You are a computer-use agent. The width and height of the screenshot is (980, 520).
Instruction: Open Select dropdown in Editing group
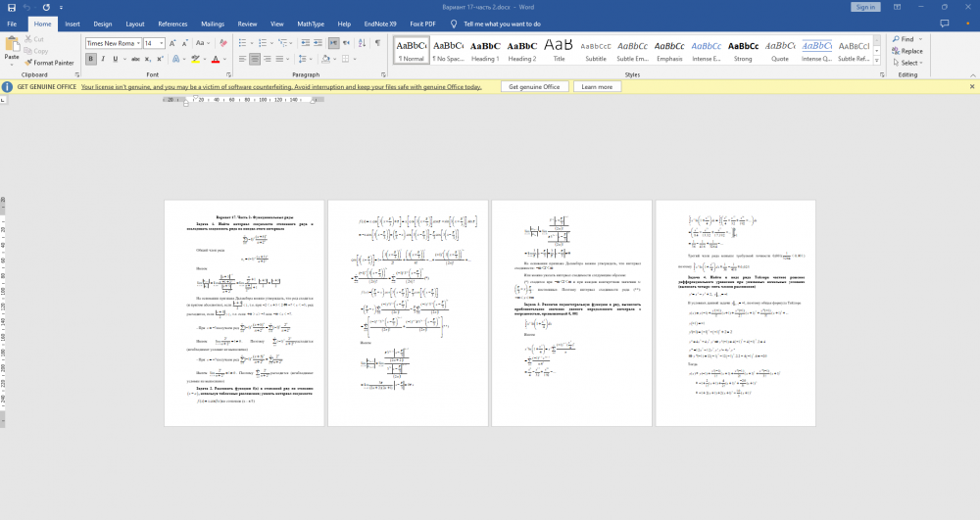click(907, 63)
